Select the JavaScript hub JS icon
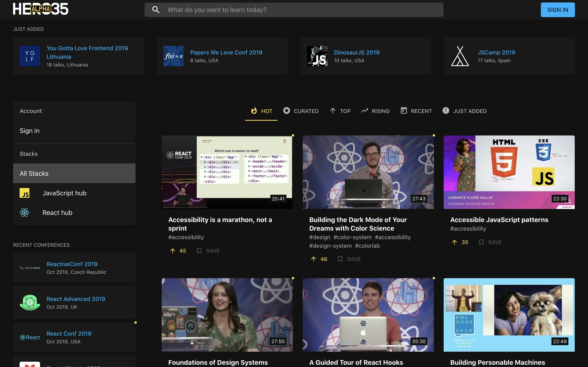Viewport: 588px width, 367px height. coord(24,193)
